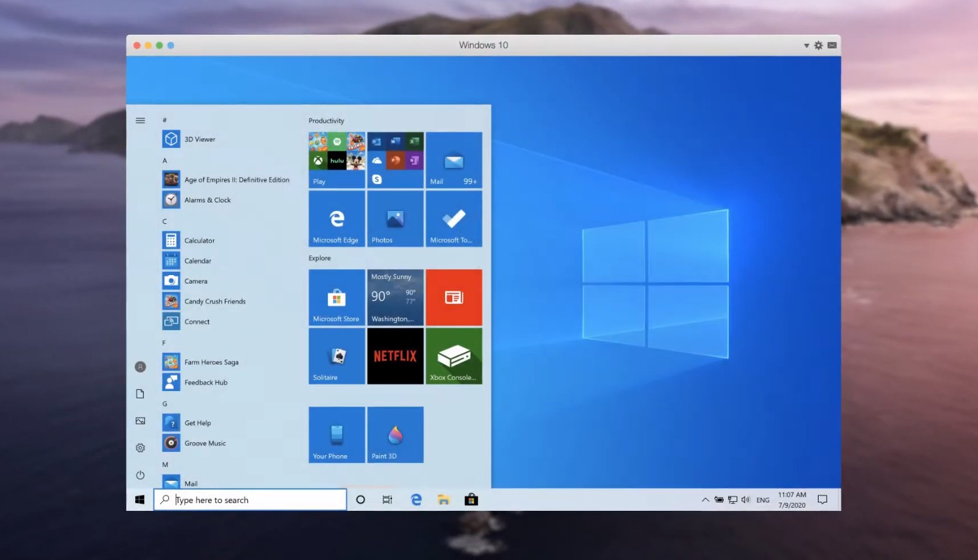Screen dimensions: 978x560
Task: Open the Netflix tile
Action: (395, 356)
